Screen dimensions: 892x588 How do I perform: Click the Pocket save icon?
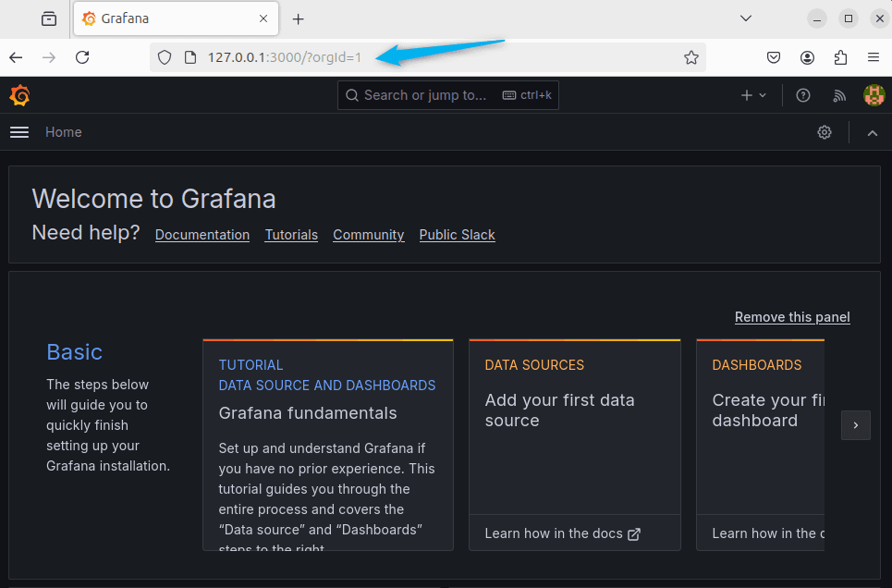pyautogui.click(x=774, y=57)
